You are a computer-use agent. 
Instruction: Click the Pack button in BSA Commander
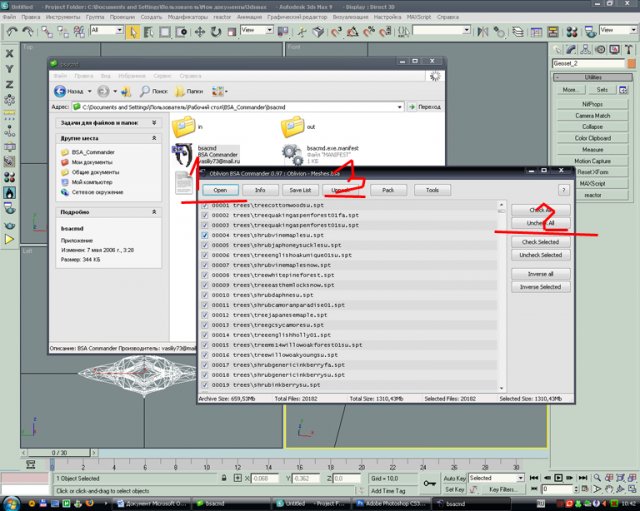pos(388,190)
